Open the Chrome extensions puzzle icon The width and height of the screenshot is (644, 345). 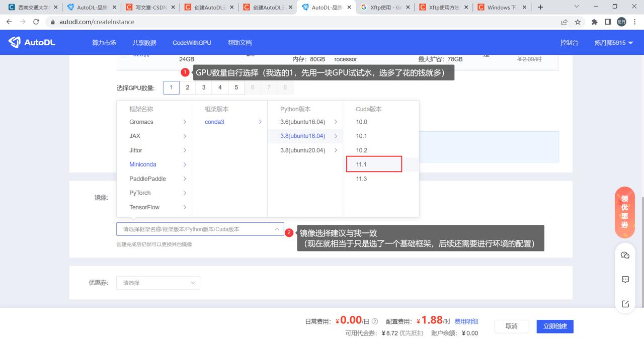tap(595, 22)
